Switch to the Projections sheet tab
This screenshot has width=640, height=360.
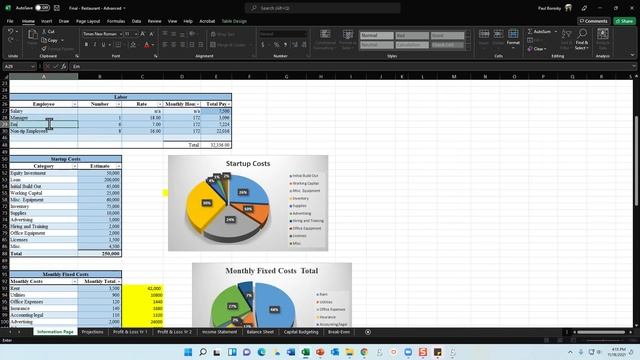(93, 332)
